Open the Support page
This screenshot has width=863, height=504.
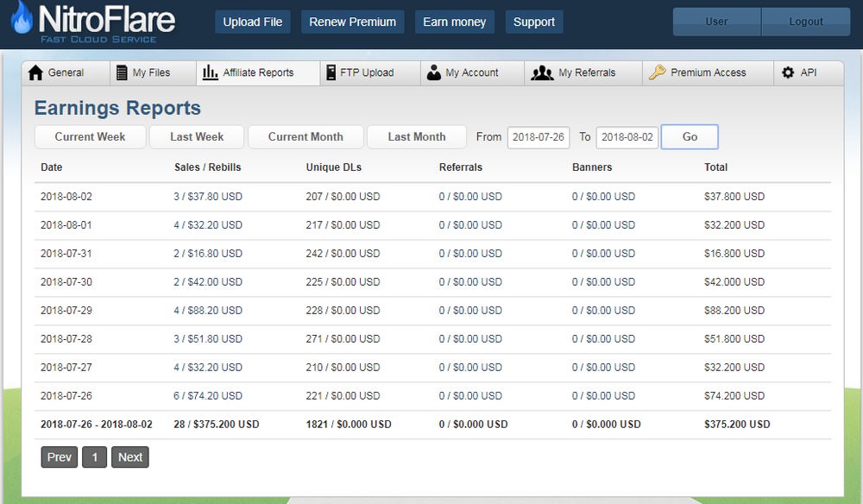(x=534, y=22)
